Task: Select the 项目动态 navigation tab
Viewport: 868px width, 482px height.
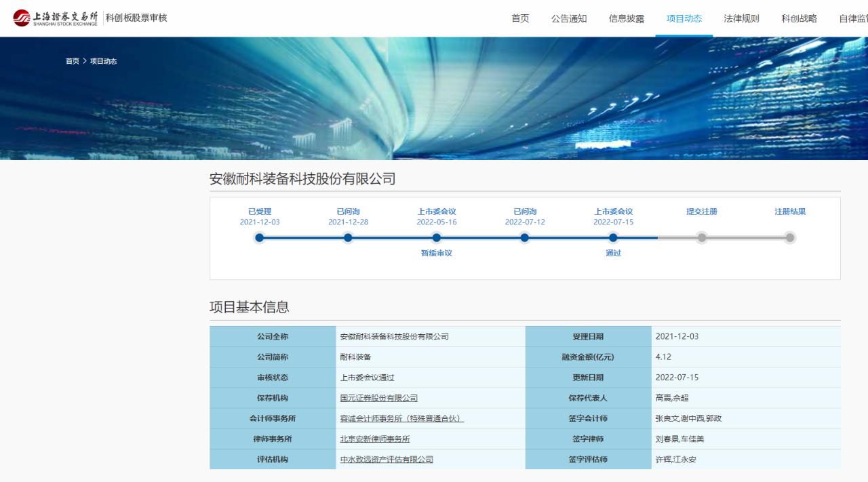Action: pyautogui.click(x=684, y=18)
